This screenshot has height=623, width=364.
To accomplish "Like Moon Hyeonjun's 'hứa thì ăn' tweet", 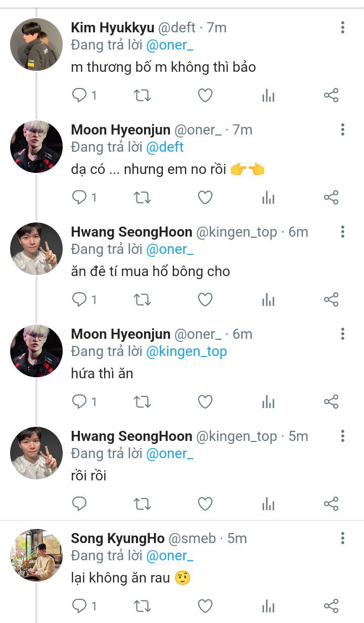I will coord(205,402).
